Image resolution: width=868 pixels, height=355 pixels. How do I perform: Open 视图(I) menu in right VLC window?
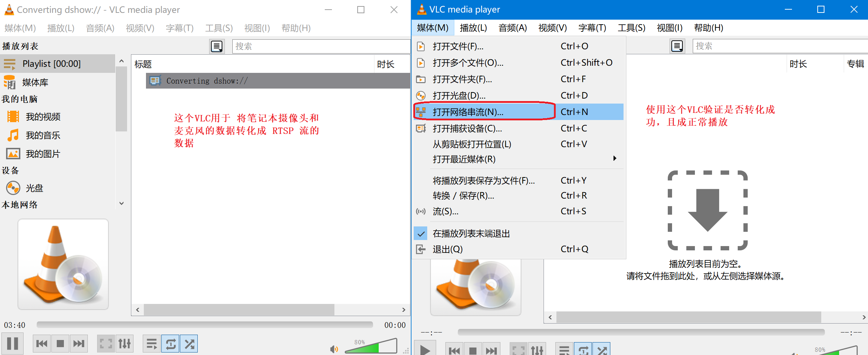pos(670,27)
